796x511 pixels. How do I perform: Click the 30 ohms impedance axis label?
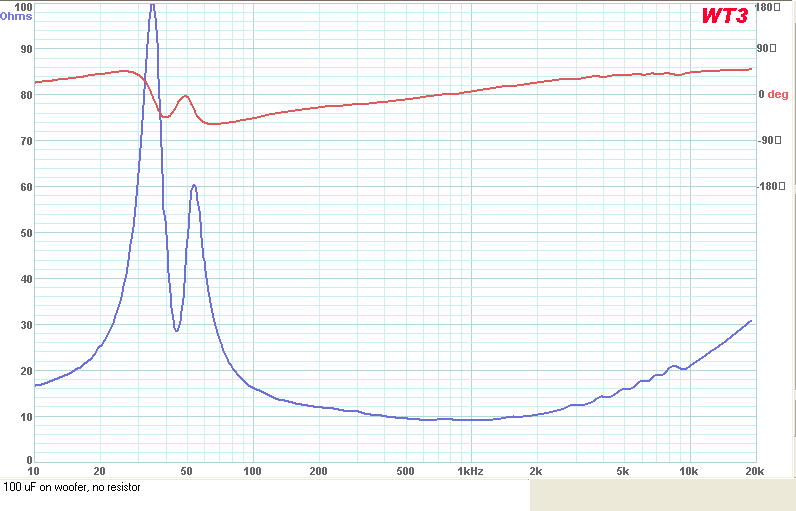coord(26,325)
